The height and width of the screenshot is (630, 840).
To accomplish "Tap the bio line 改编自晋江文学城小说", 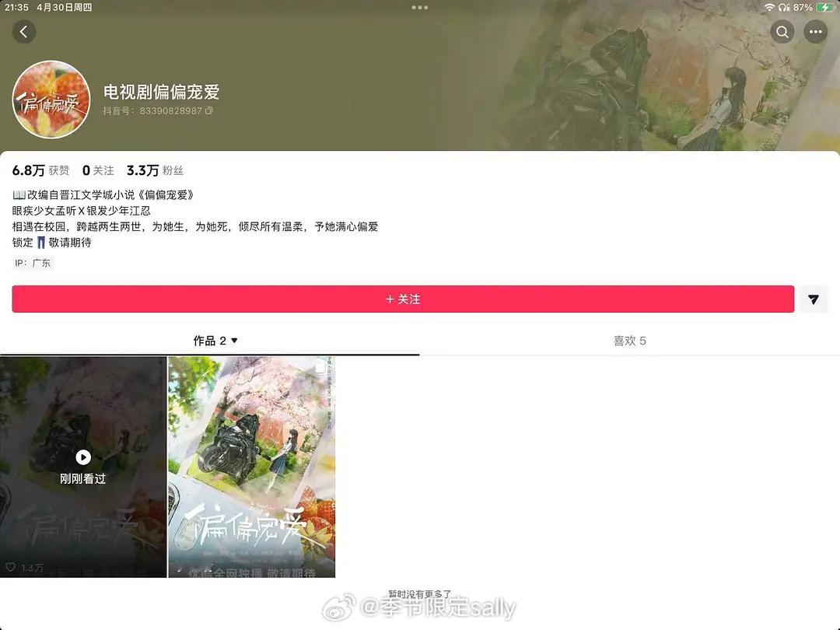I will [x=103, y=195].
